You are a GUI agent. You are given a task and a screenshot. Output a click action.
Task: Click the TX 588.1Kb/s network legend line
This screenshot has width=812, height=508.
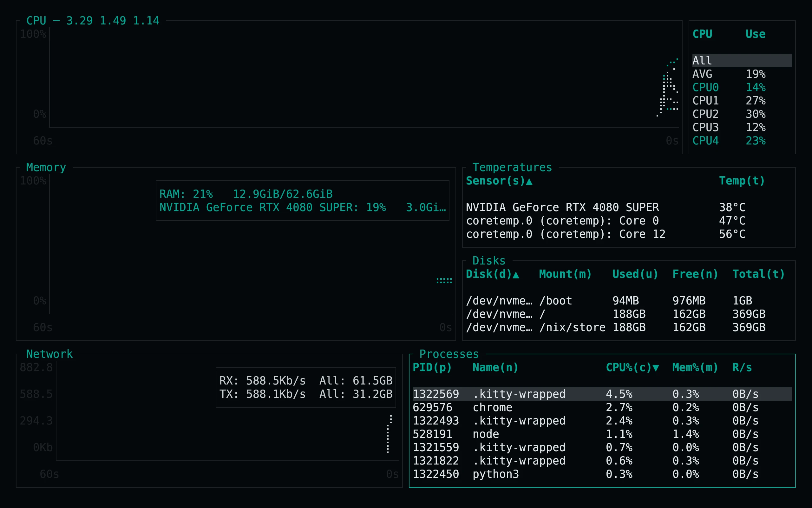[x=306, y=394]
